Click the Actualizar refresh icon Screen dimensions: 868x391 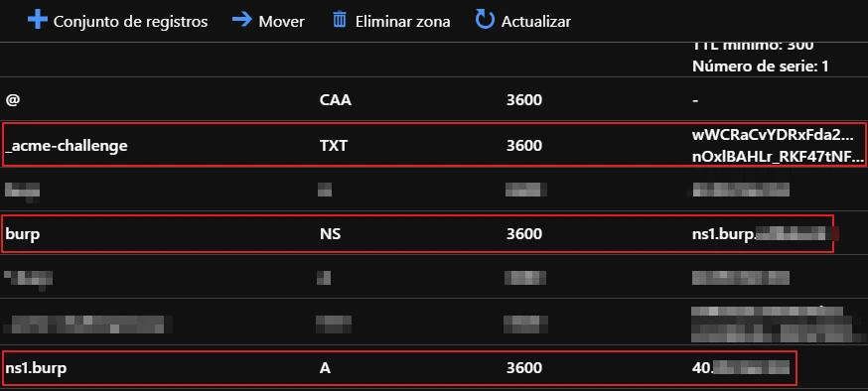485,21
